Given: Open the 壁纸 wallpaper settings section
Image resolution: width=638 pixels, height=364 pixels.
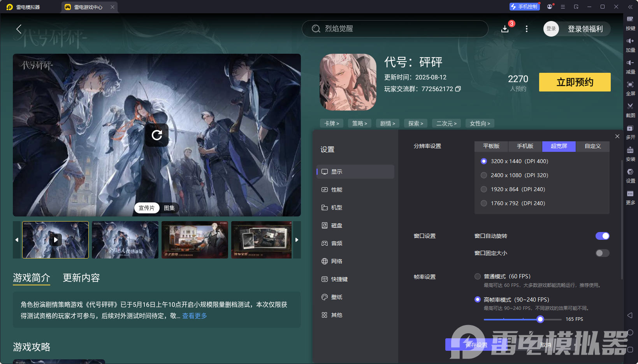Looking at the screenshot, I should pos(337,297).
